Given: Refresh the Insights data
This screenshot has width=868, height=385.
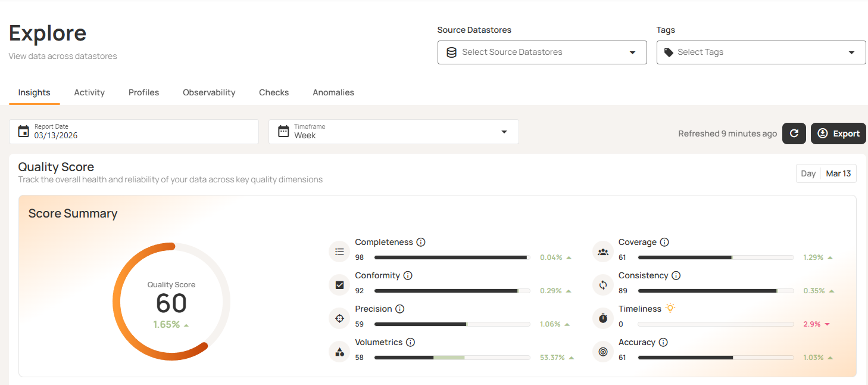Looking at the screenshot, I should point(794,133).
